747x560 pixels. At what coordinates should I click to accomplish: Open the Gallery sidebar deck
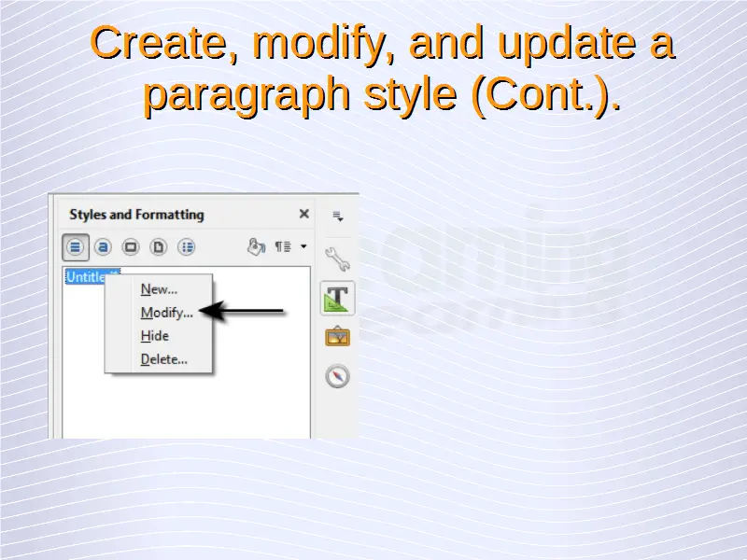[x=337, y=337]
